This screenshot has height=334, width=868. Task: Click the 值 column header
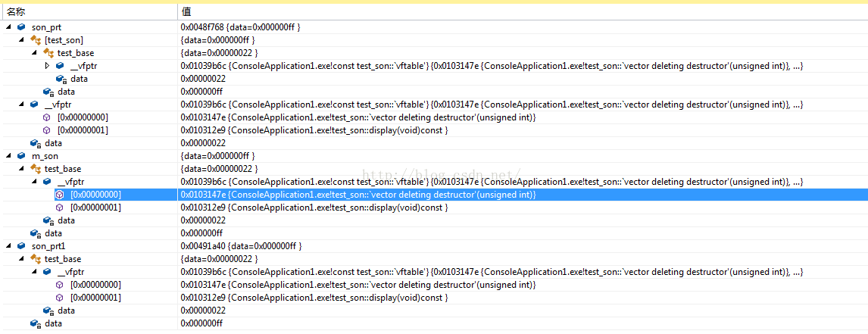coord(523,11)
